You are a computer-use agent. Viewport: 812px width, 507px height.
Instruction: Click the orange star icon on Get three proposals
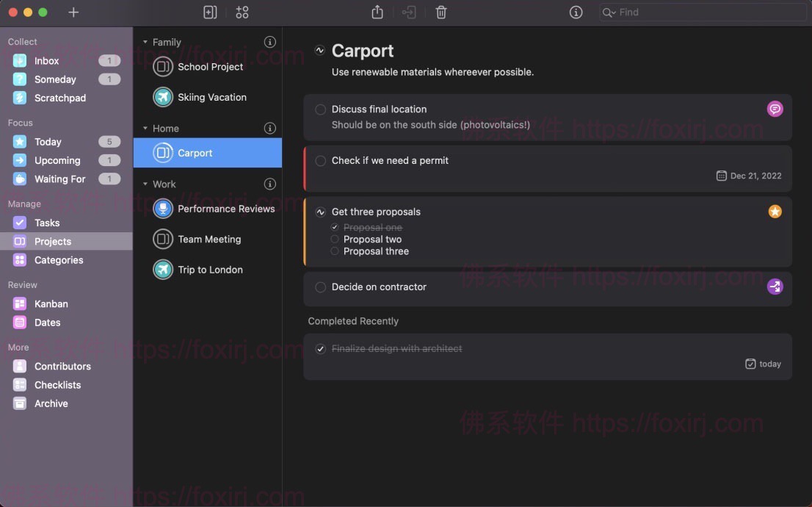point(775,212)
